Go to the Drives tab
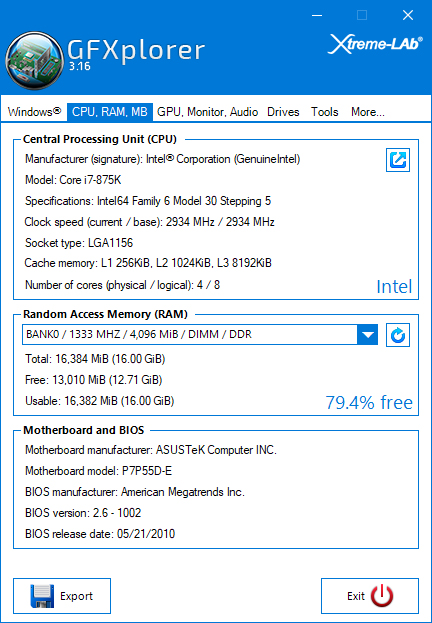 coord(283,112)
